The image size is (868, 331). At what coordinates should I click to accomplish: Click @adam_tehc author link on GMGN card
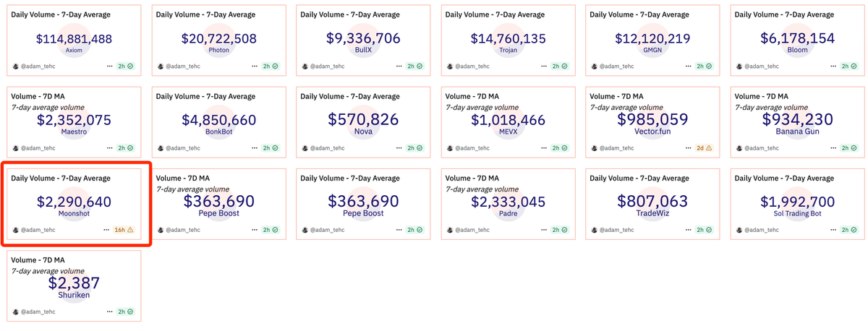pyautogui.click(x=617, y=66)
